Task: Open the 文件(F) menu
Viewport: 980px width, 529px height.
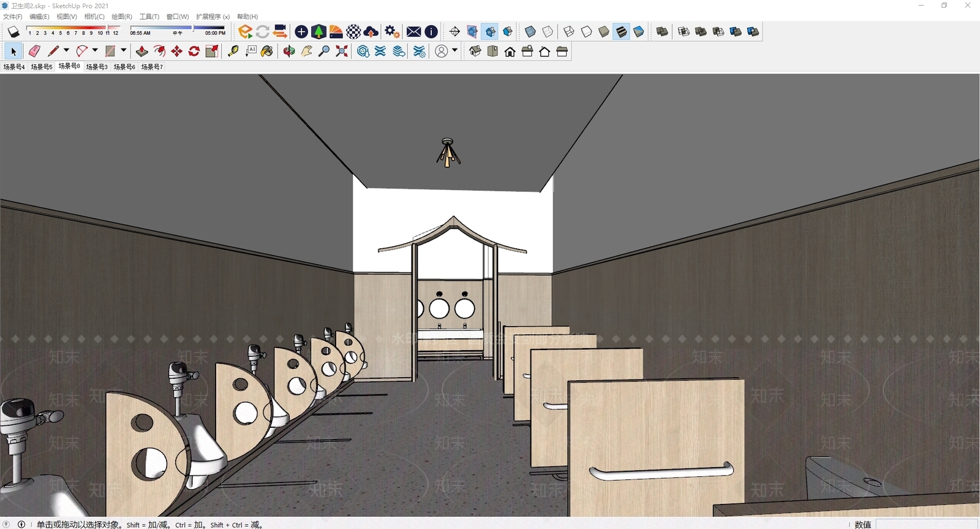Action: pyautogui.click(x=13, y=17)
